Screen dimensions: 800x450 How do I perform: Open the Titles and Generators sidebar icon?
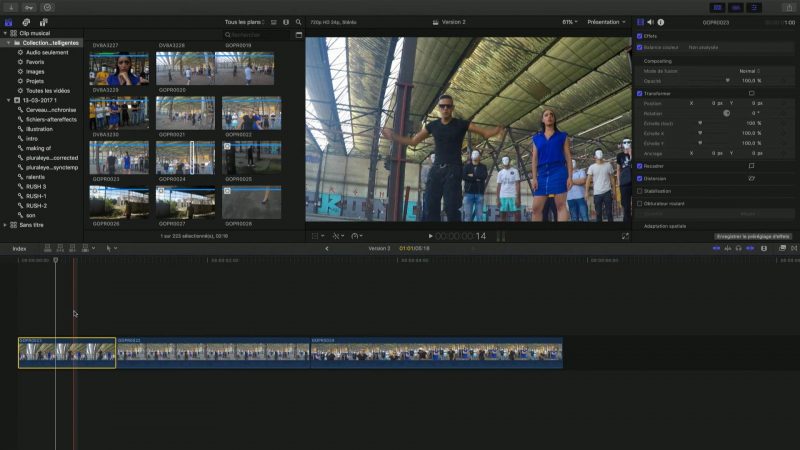click(x=43, y=22)
